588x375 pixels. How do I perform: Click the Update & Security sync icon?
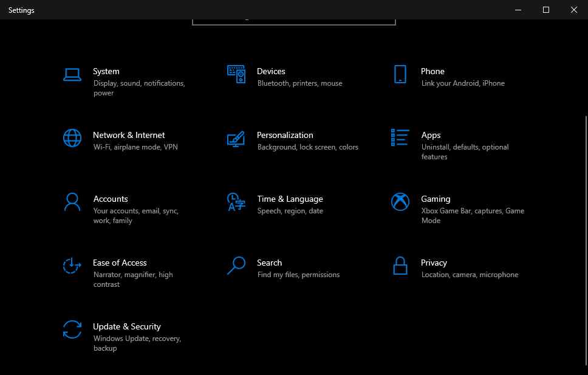click(x=72, y=329)
